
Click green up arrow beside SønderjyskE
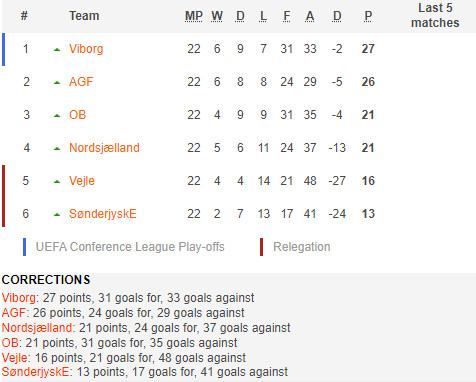(57, 215)
